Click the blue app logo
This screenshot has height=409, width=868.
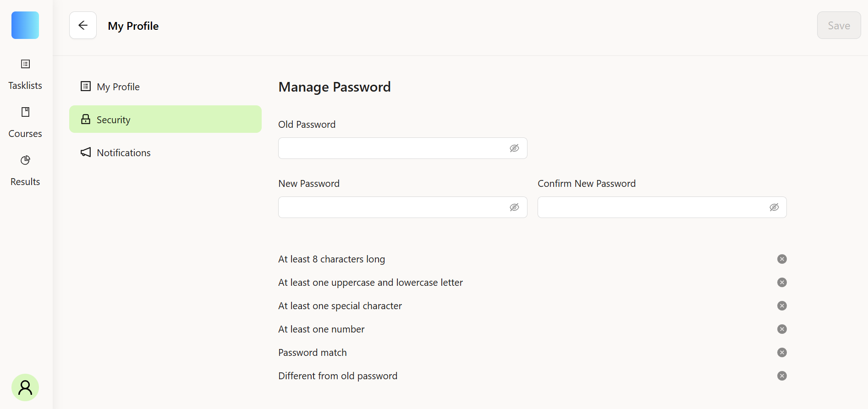[x=25, y=25]
